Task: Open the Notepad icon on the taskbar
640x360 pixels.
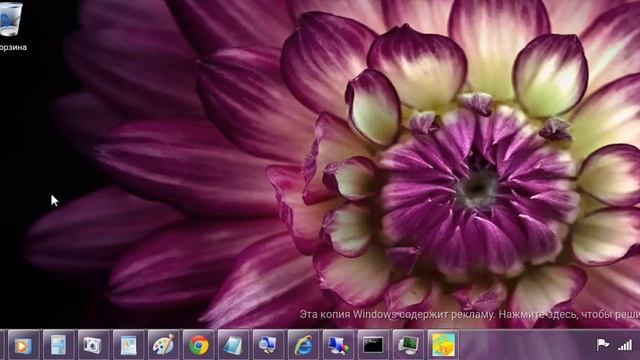Action: click(233, 345)
